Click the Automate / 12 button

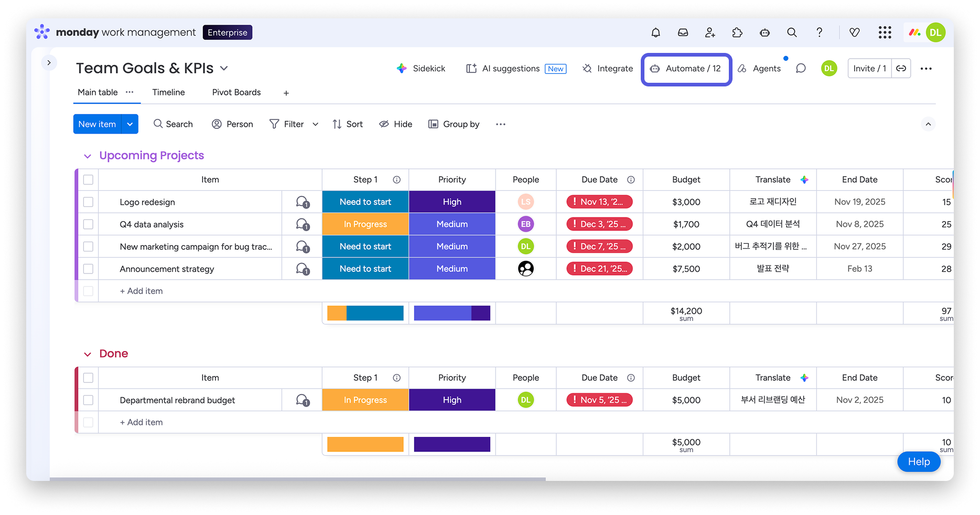(686, 69)
